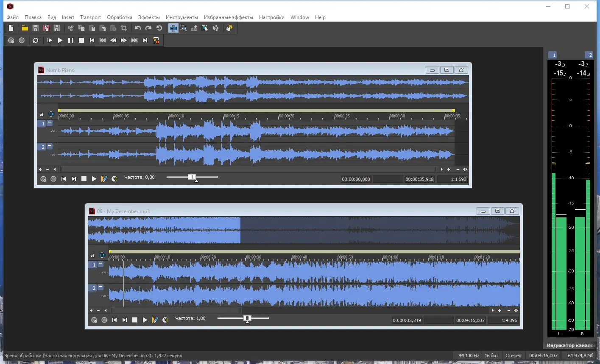Click the Crop tool in main toolbar
The width and height of the screenshot is (600, 364).
click(x=124, y=28)
